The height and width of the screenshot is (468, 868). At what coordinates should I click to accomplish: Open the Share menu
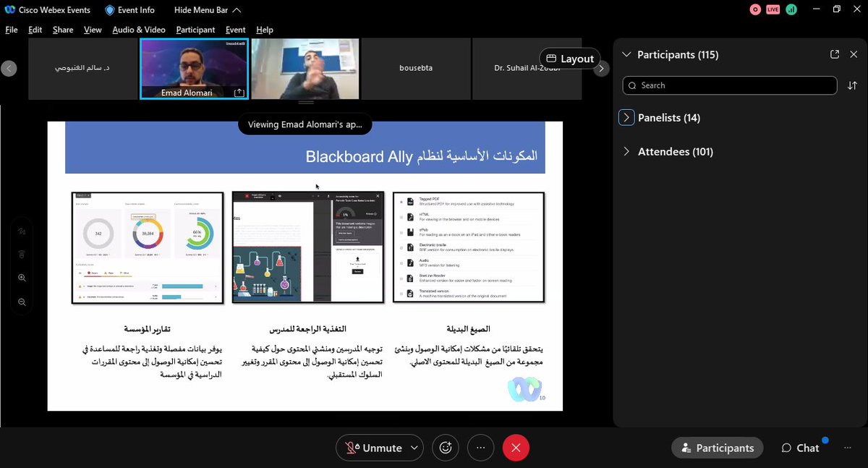tap(63, 30)
